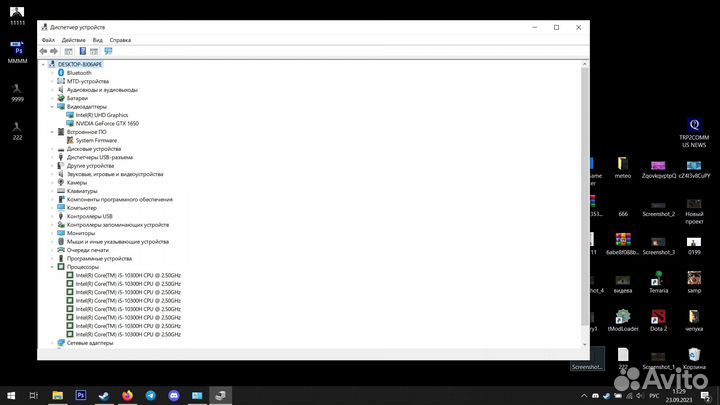Collapse the Встроенное ПО category
This screenshot has height=405, width=720.
coord(52,132)
